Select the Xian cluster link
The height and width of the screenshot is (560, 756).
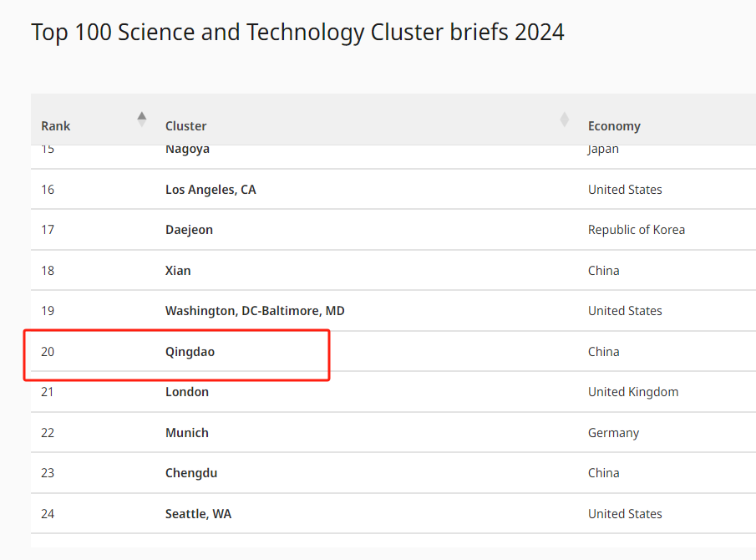[178, 271]
